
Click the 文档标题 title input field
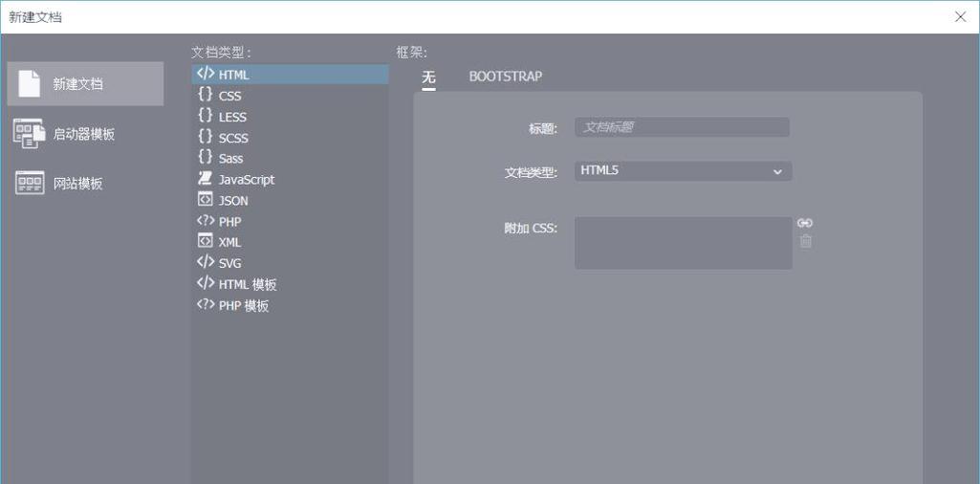click(x=682, y=127)
